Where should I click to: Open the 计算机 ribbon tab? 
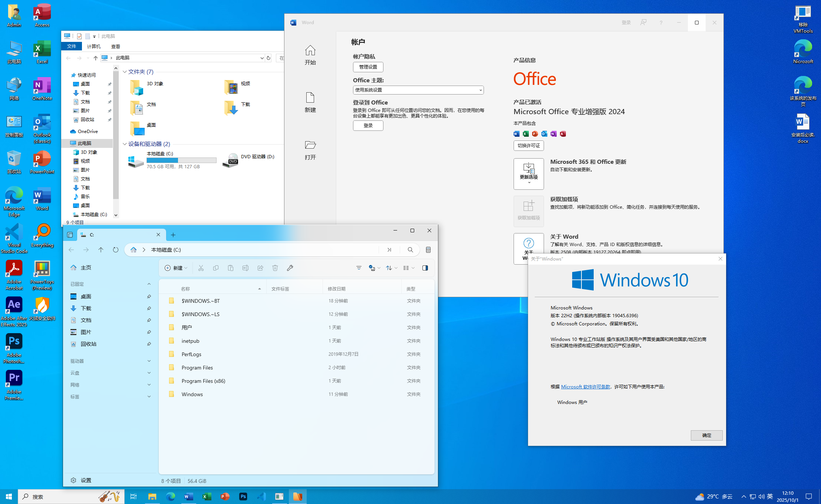click(x=93, y=47)
